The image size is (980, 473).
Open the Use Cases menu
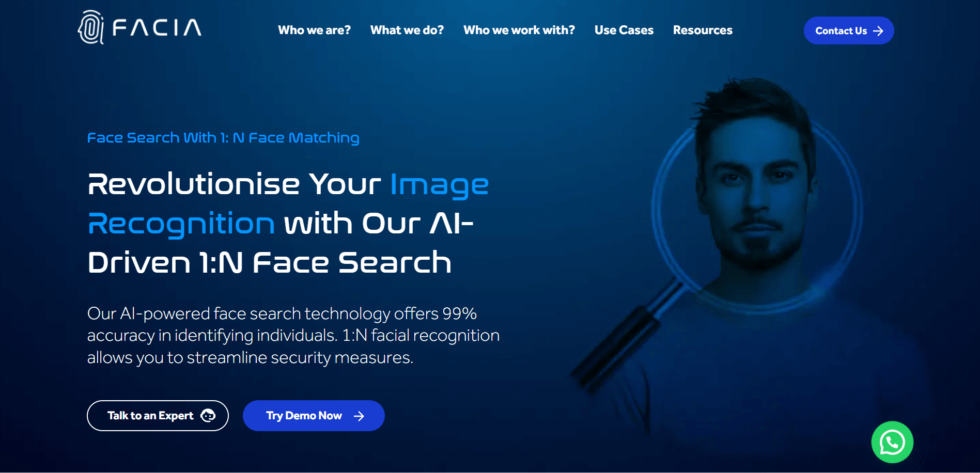[x=624, y=30]
